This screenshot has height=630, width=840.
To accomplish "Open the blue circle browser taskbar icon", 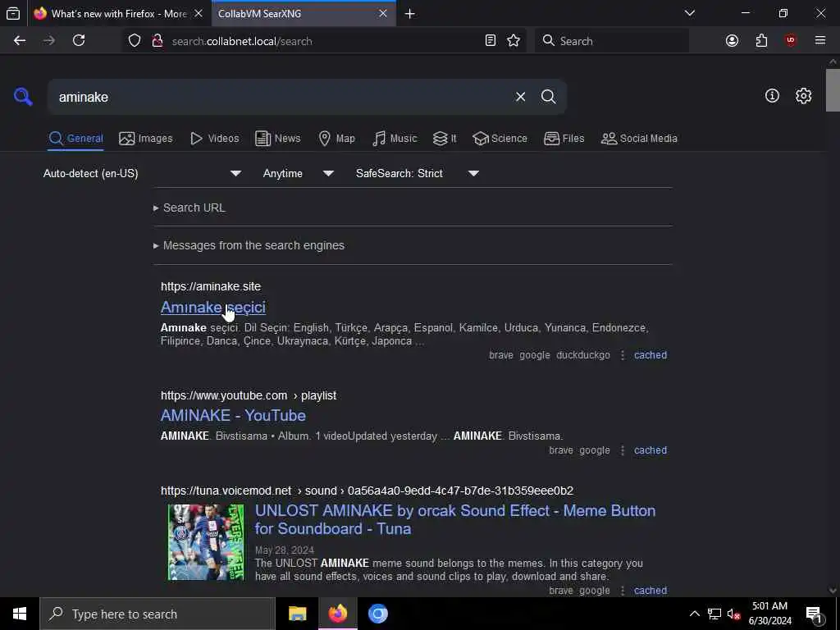I will 377,614.
